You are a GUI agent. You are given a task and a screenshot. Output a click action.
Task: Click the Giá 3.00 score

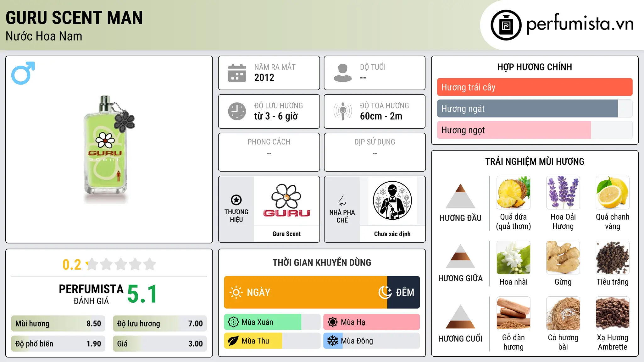coord(160,344)
